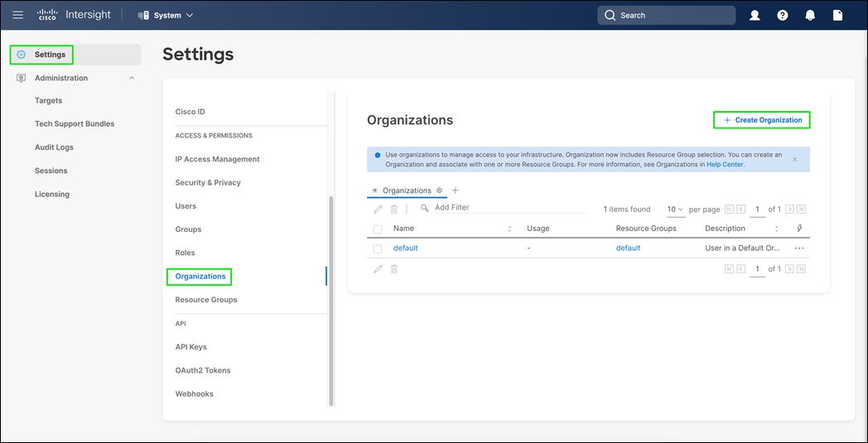
Task: Open the user profile icon
Action: pos(755,16)
